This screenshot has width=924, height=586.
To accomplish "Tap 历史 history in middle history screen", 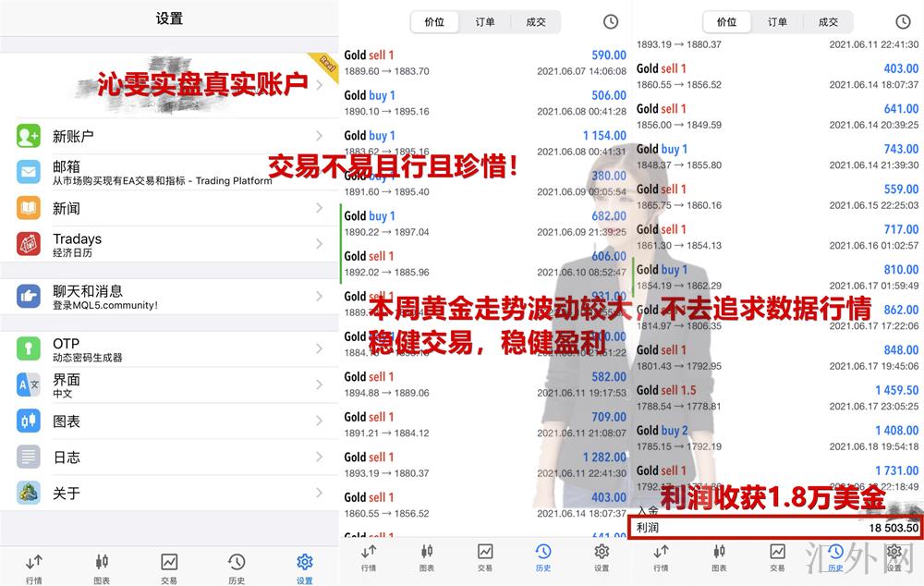I will pyautogui.click(x=543, y=557).
